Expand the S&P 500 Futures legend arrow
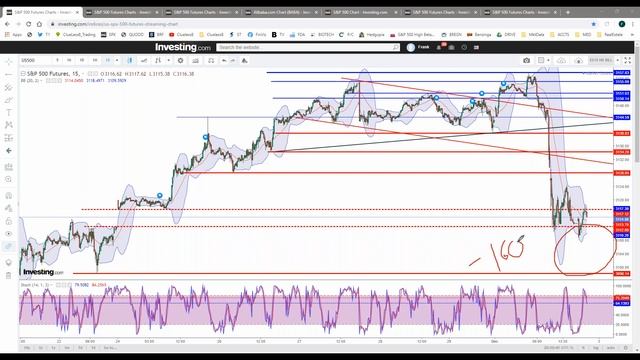The height and width of the screenshot is (360, 640). (83, 74)
